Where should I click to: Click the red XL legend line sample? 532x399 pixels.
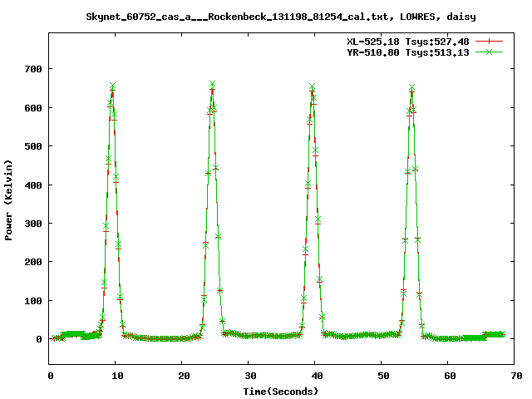[x=489, y=42]
